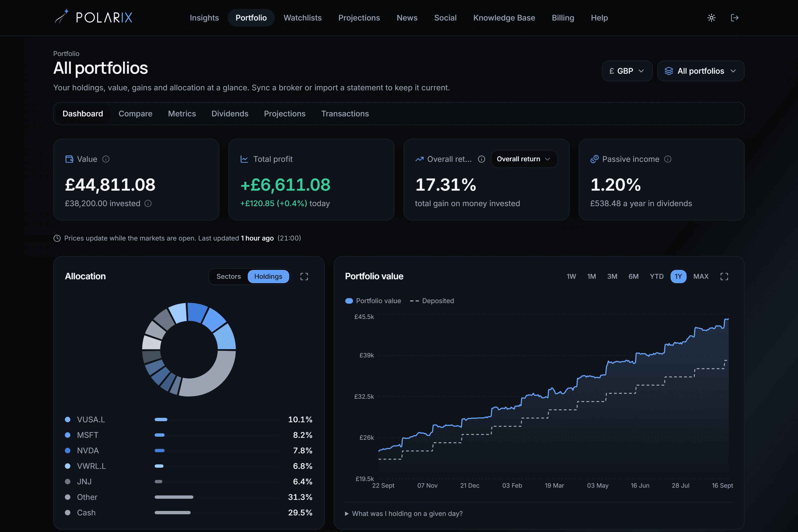The width and height of the screenshot is (798, 532).
Task: Toggle the light theme sun icon
Action: click(712, 18)
